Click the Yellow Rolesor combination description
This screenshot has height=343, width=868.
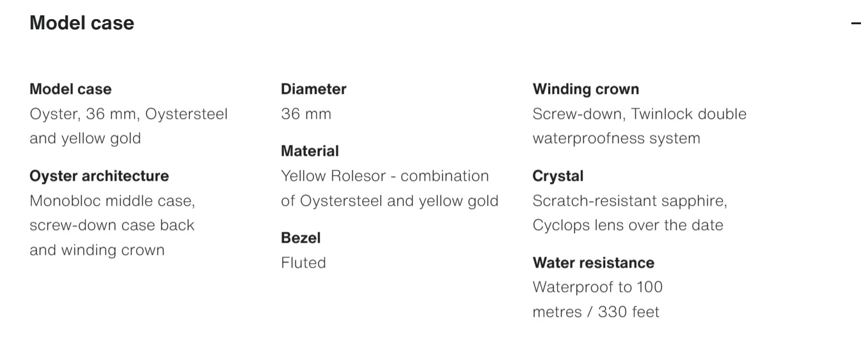coord(389,188)
